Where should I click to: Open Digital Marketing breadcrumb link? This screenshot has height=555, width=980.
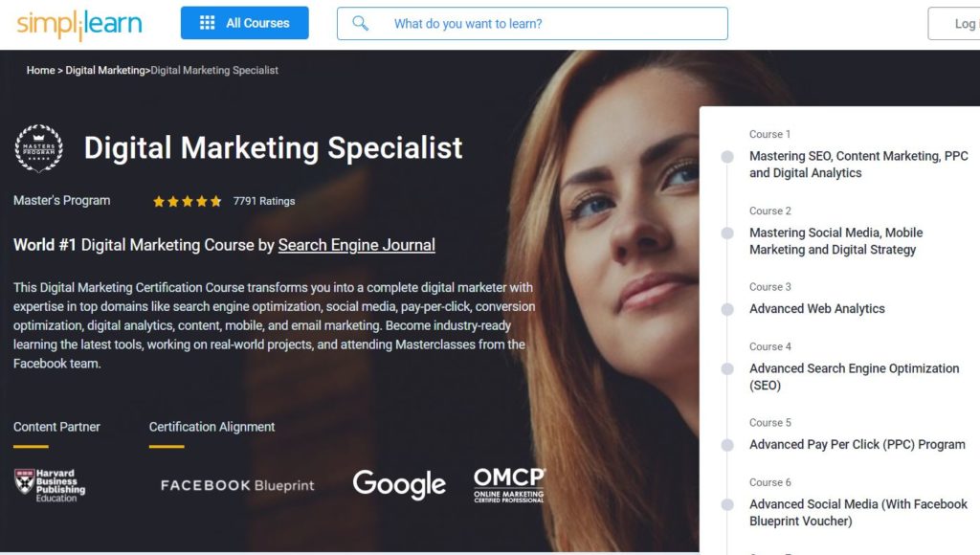[105, 70]
